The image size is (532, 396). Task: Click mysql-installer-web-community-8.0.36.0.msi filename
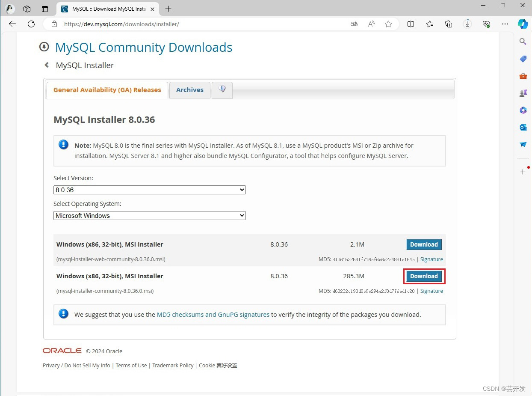pyautogui.click(x=111, y=259)
